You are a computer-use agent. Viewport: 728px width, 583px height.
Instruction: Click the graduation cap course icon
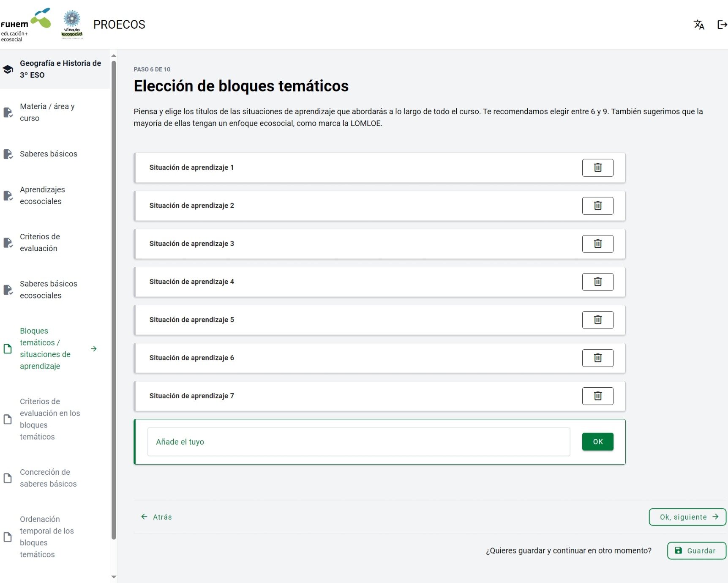click(8, 69)
